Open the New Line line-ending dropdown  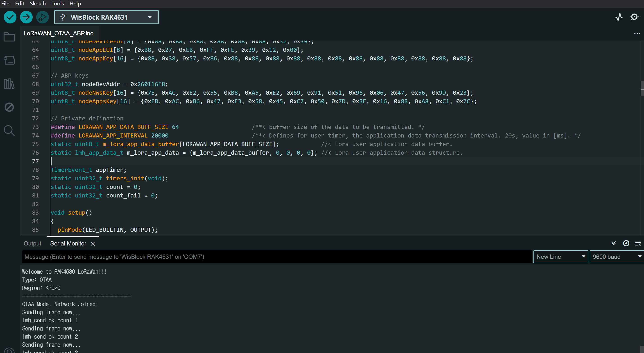coord(560,257)
